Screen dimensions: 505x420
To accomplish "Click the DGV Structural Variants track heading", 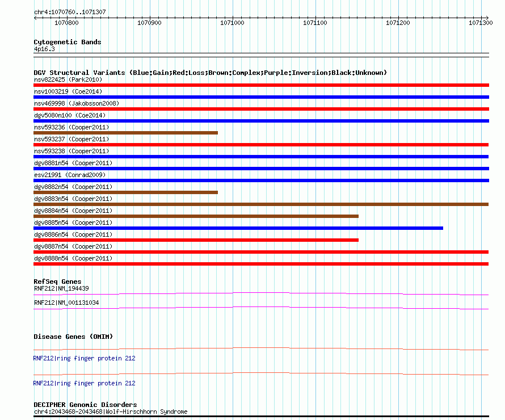I will pos(210,73).
